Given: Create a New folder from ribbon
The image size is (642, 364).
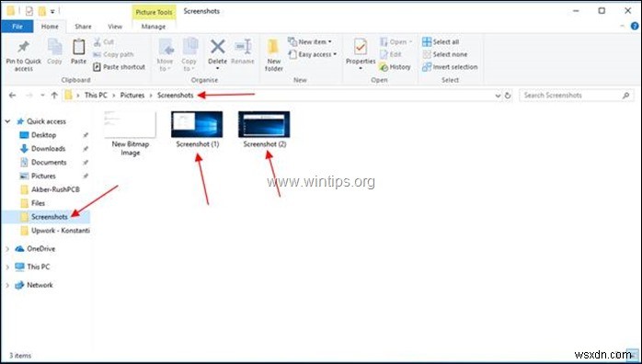Looking at the screenshot, I should pyautogui.click(x=274, y=55).
